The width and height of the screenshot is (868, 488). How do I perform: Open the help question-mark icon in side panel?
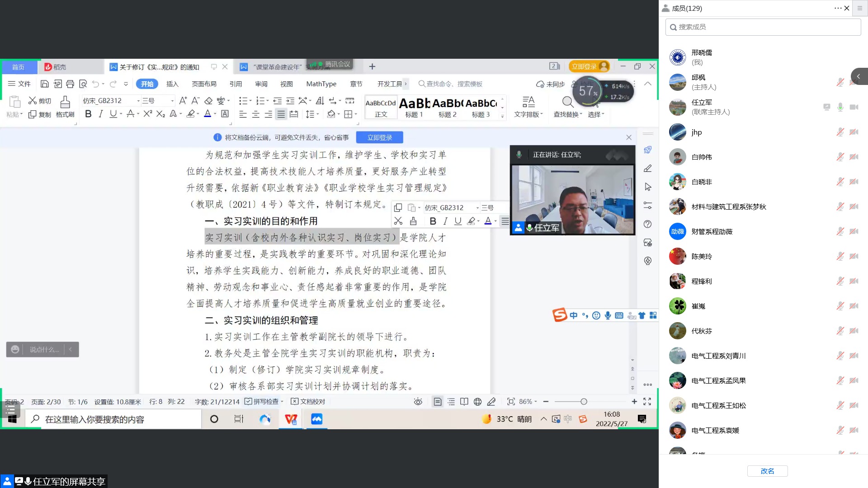pos(647,224)
